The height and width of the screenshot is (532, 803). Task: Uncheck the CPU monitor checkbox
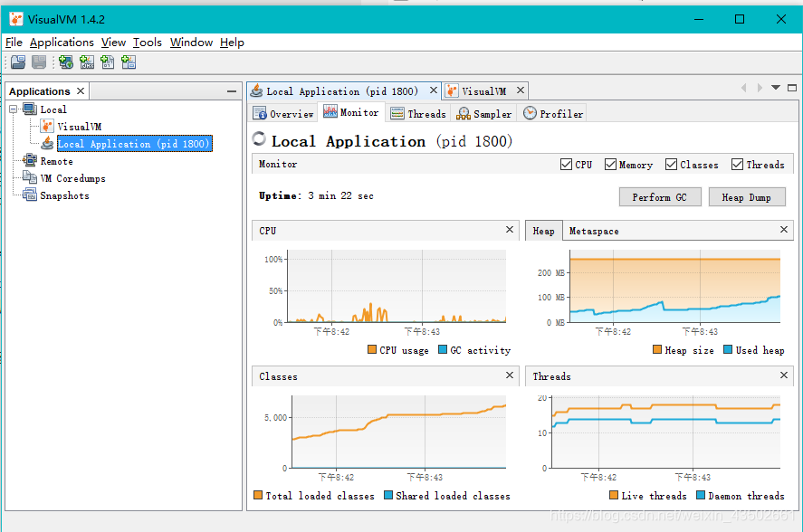(x=566, y=165)
